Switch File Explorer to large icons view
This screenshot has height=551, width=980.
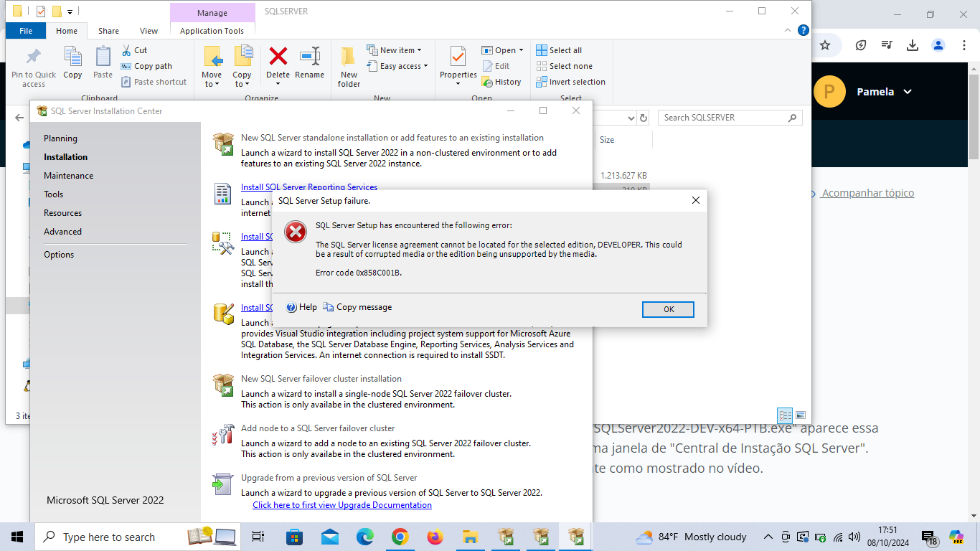pos(801,415)
